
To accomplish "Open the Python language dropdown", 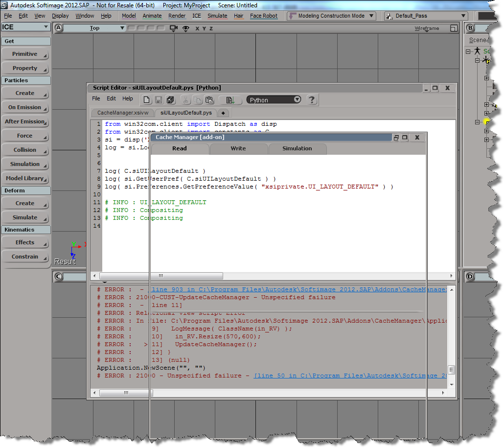I will (274, 100).
